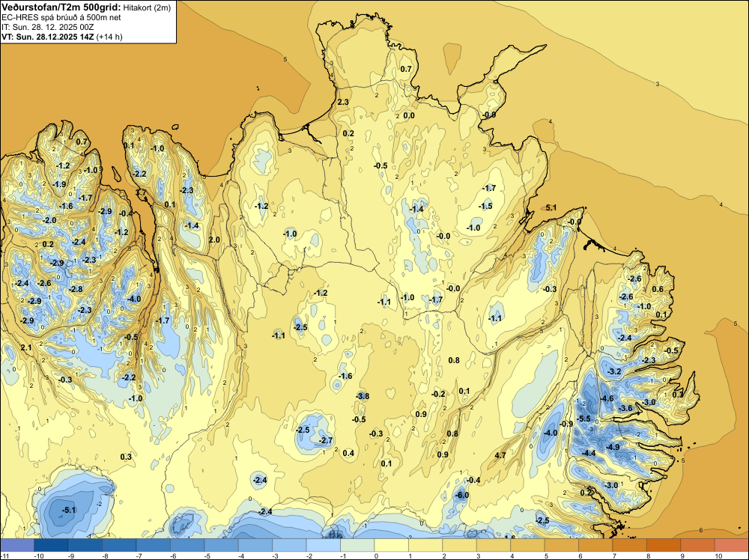
Task: Click the temperature value '0.0' near the north coast
Action: pyautogui.click(x=410, y=115)
